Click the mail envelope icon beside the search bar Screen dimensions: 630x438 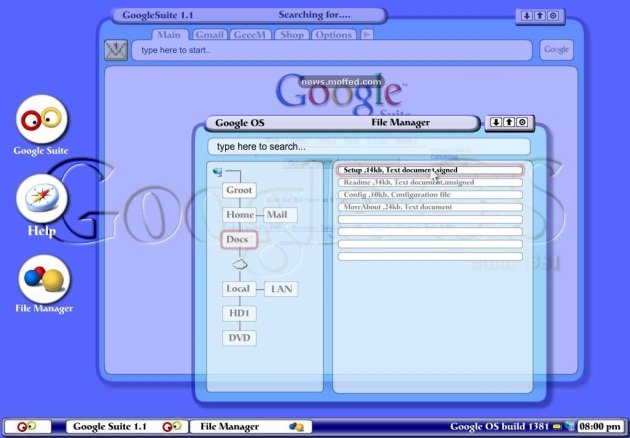click(116, 50)
